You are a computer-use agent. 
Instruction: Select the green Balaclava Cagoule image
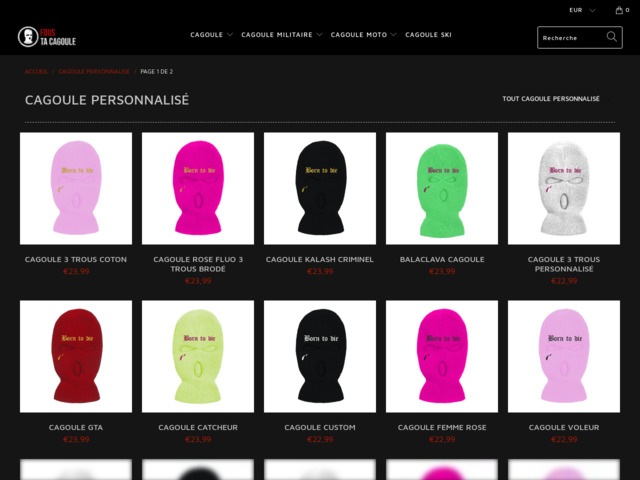point(442,188)
